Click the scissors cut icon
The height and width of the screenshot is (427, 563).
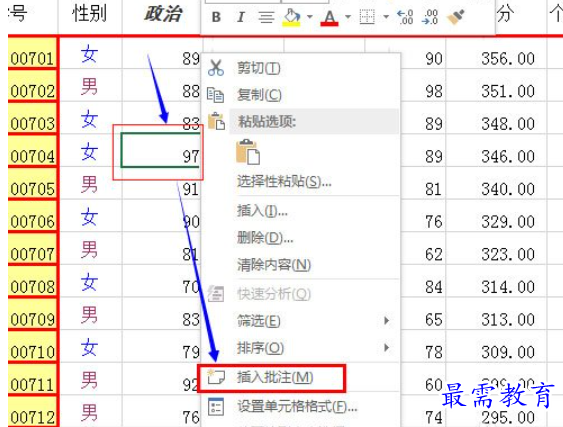click(216, 68)
